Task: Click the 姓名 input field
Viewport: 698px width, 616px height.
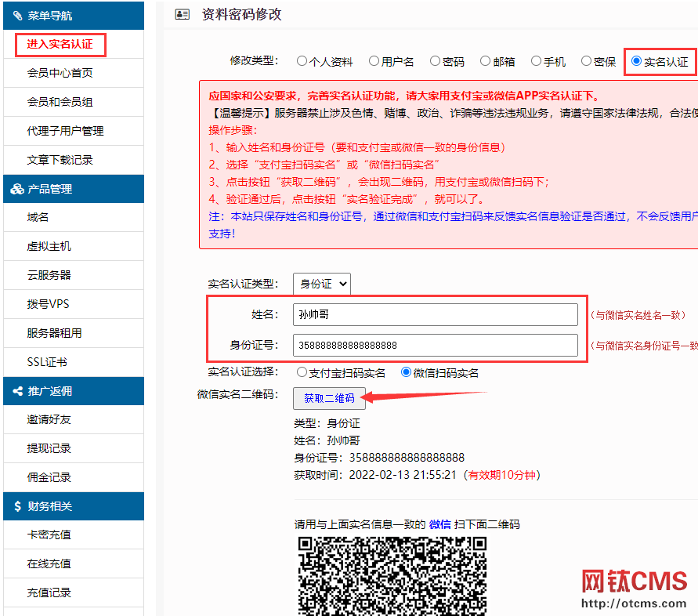Action: 435,315
